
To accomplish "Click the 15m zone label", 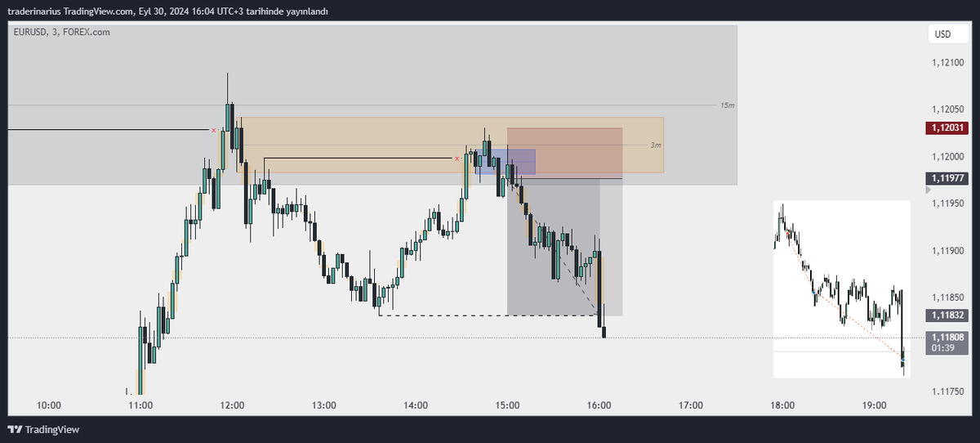I will [x=726, y=105].
